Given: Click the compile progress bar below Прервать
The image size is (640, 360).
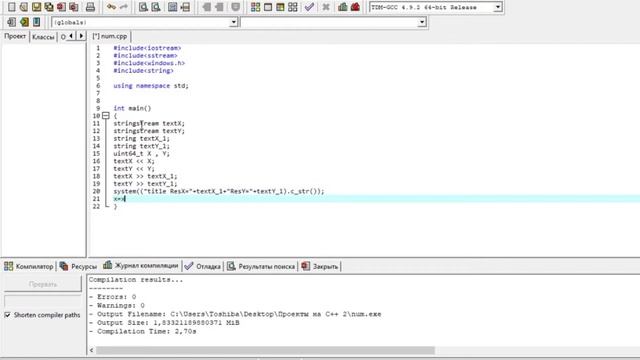Looking at the screenshot, I should (43, 301).
